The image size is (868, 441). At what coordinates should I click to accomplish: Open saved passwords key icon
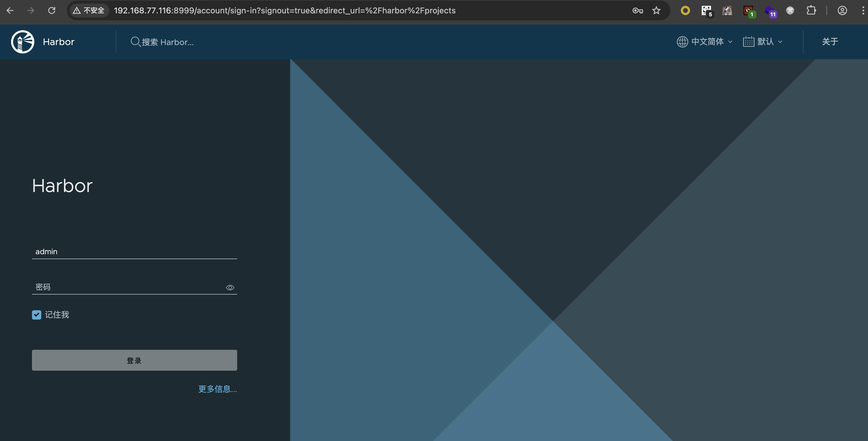[x=637, y=10]
